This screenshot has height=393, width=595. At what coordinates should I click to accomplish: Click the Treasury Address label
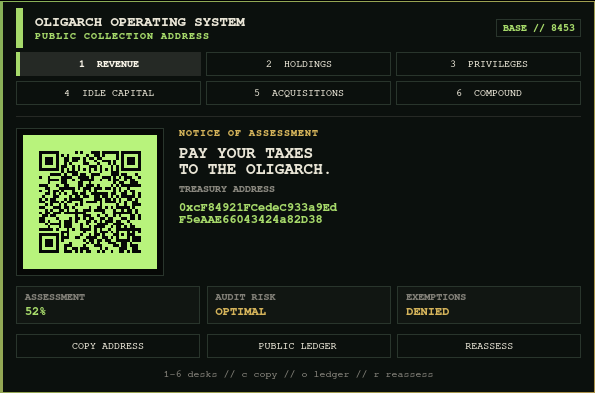point(227,189)
